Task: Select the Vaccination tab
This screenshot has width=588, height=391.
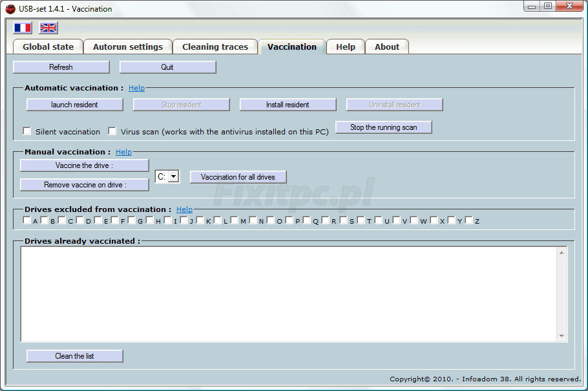Action: click(x=292, y=47)
